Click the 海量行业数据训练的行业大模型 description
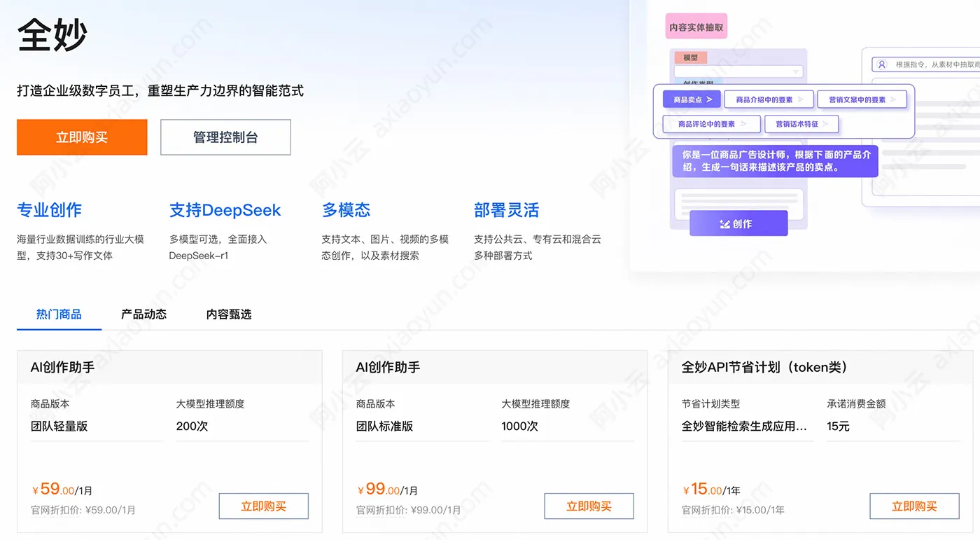 coord(80,247)
